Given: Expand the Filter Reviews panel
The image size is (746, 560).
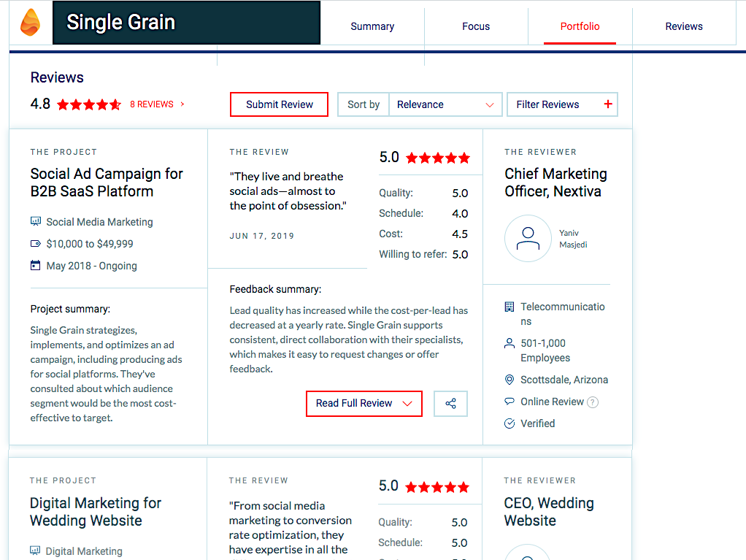Looking at the screenshot, I should click(x=562, y=104).
